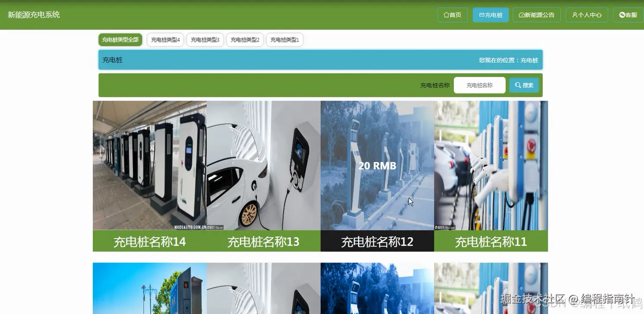The image size is (644, 314).
Task: Filter by 充电桩类型3
Action: point(205,40)
